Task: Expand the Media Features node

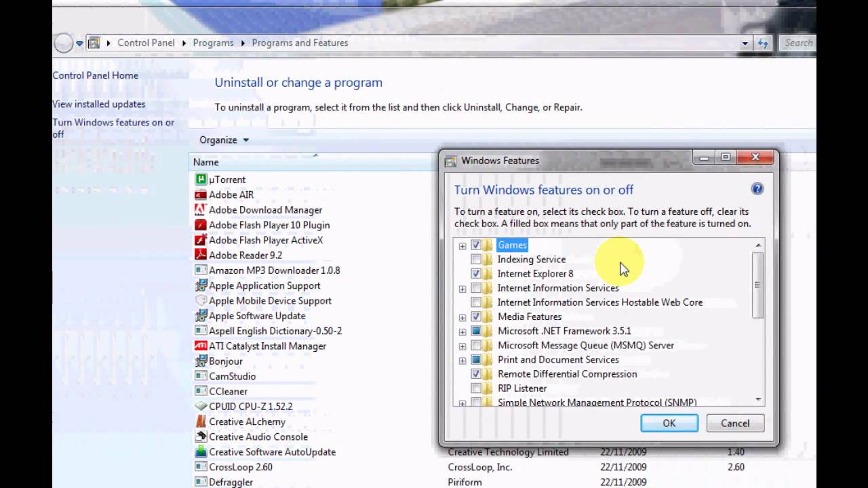Action: click(462, 317)
